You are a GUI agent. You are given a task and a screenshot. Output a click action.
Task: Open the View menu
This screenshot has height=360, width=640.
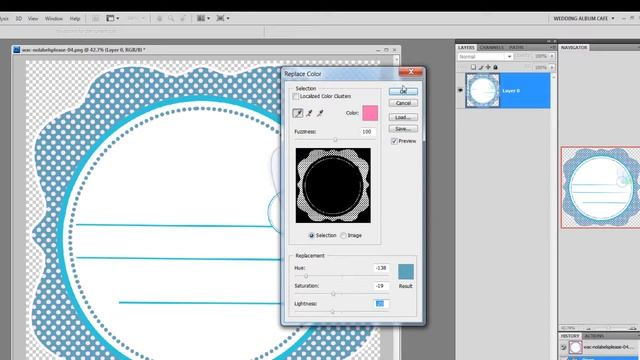(33, 19)
